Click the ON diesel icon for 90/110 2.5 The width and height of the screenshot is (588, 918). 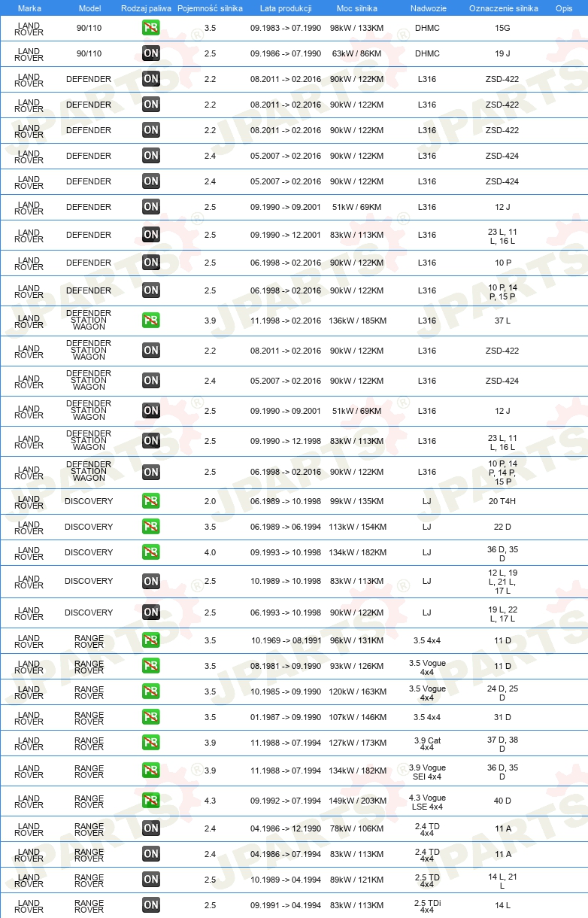click(151, 53)
